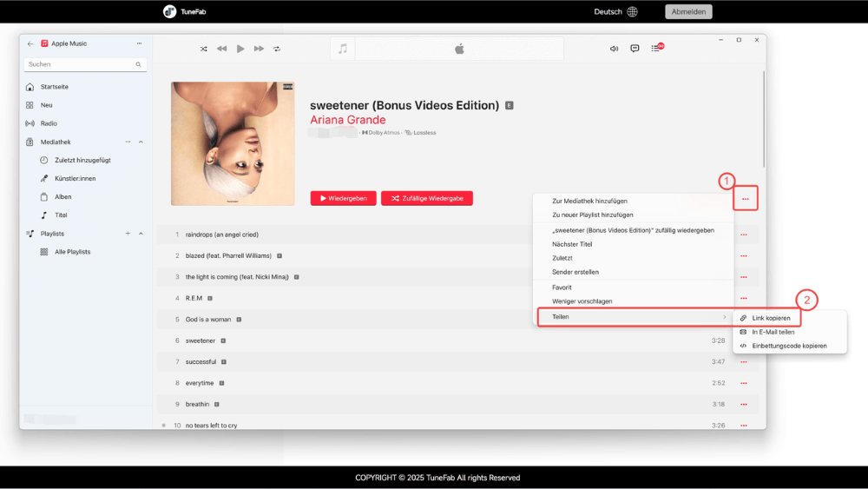
Task: Click the Abmelden button
Action: (x=688, y=11)
